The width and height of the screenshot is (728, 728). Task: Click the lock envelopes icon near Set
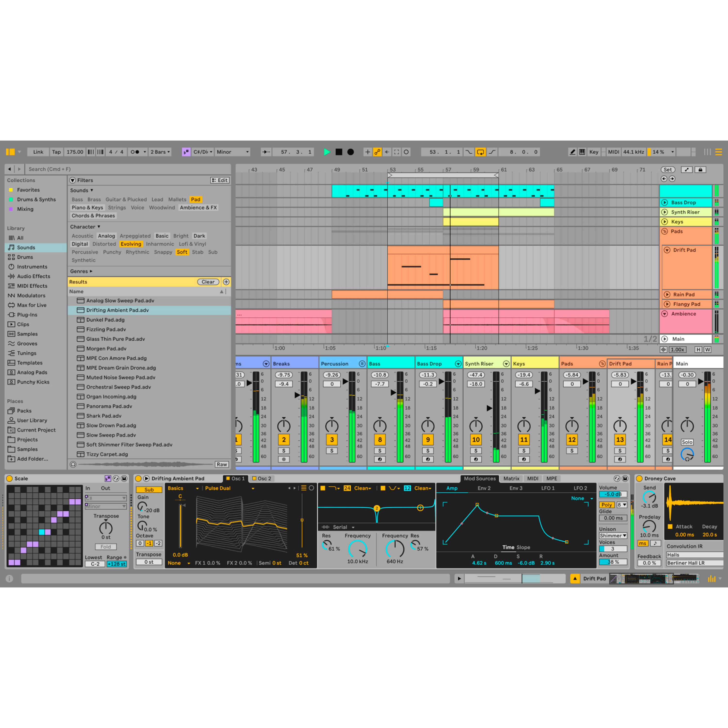(x=700, y=170)
